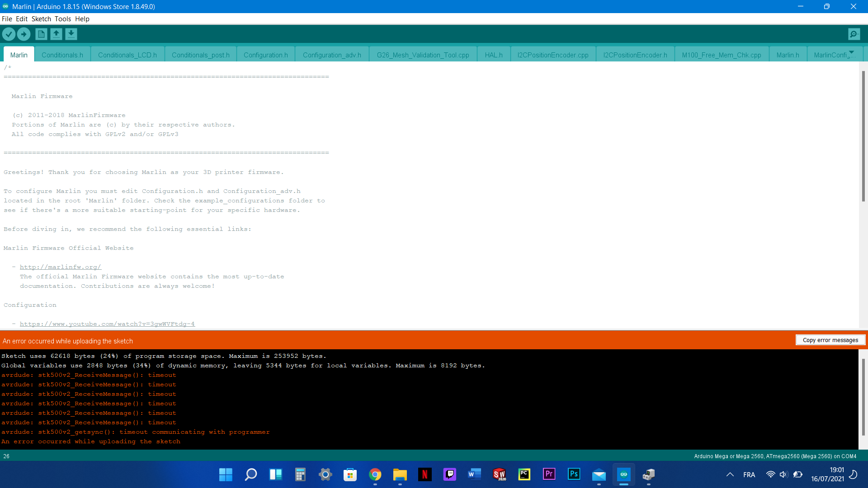Open the YouTube configuration video link
The height and width of the screenshot is (488, 868).
107,324
